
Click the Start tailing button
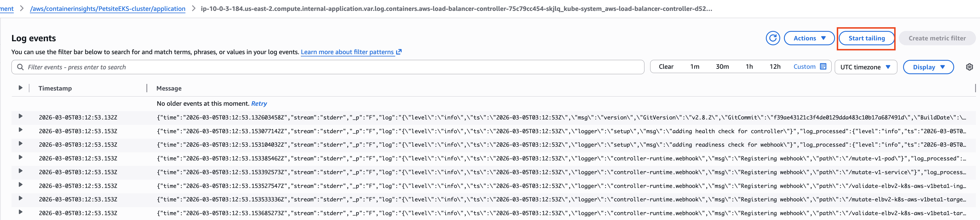866,38
